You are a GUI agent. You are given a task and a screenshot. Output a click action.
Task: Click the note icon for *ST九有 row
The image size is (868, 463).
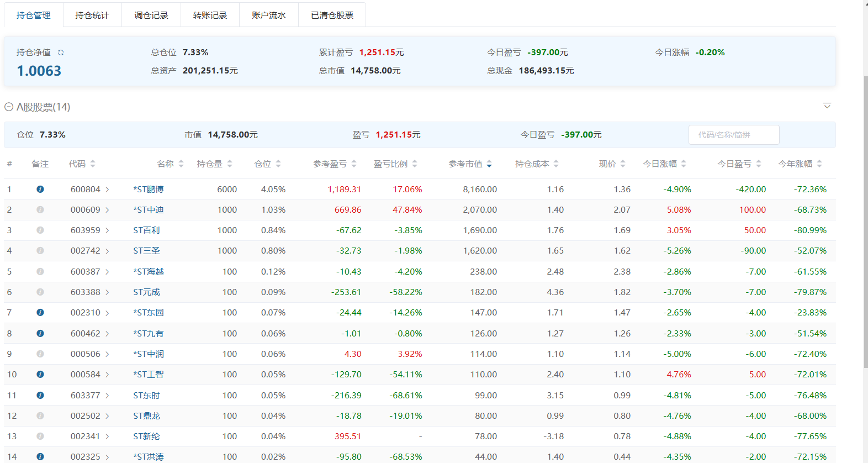(40, 334)
